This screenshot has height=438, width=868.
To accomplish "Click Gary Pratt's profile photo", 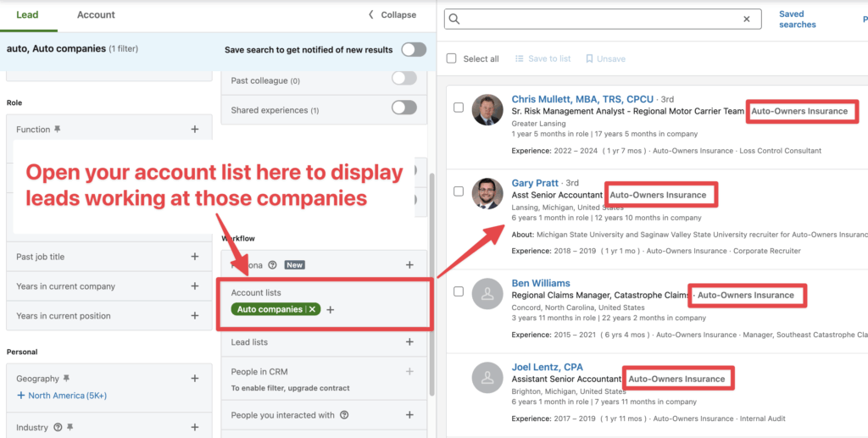I will click(x=487, y=193).
